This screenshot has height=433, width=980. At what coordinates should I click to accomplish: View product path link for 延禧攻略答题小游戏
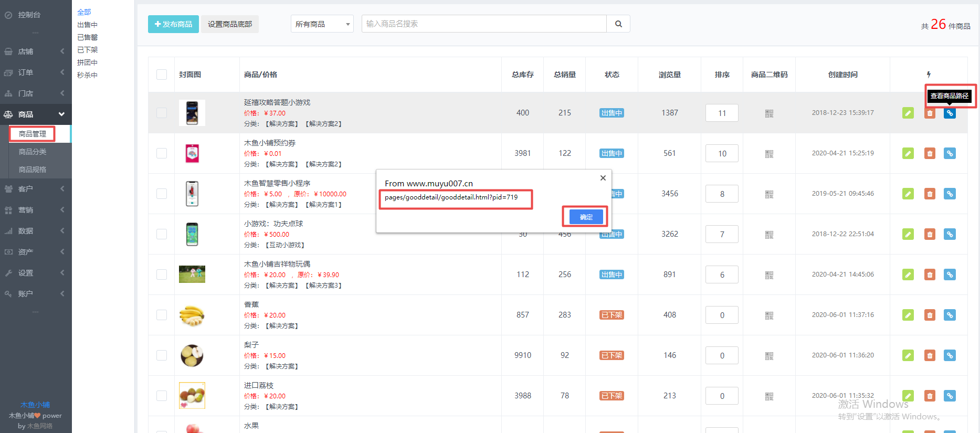coord(950,113)
